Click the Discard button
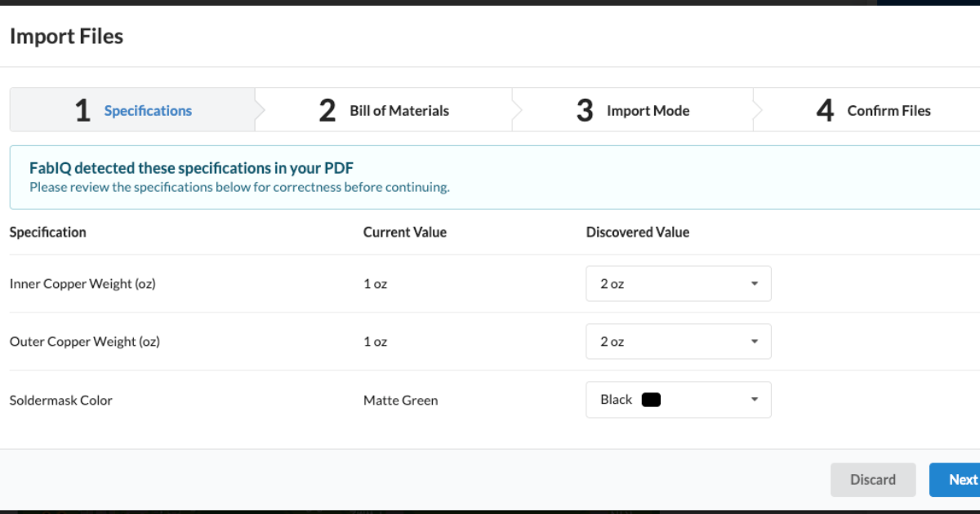This screenshot has height=514, width=980. coord(873,480)
